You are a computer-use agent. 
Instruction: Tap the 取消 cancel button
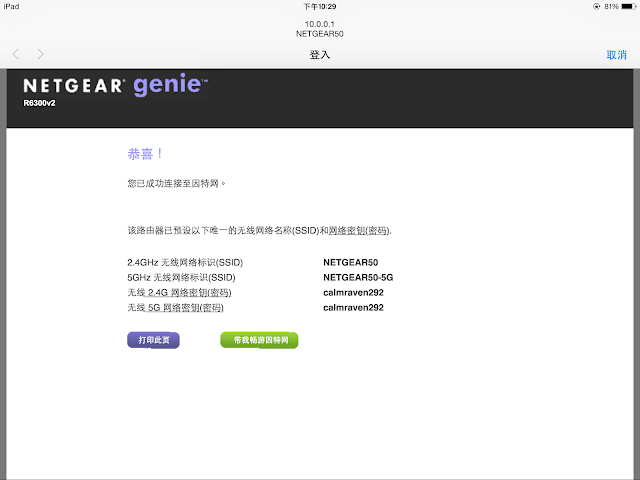(x=616, y=55)
